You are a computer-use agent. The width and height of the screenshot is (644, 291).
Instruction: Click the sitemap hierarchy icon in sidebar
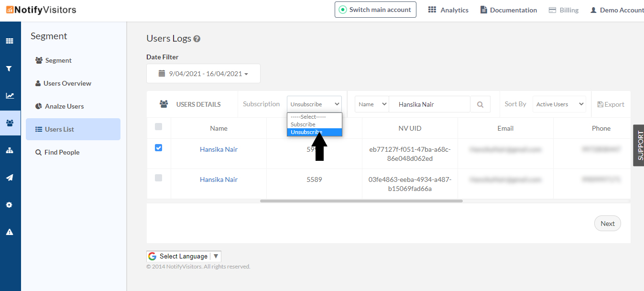(10, 150)
